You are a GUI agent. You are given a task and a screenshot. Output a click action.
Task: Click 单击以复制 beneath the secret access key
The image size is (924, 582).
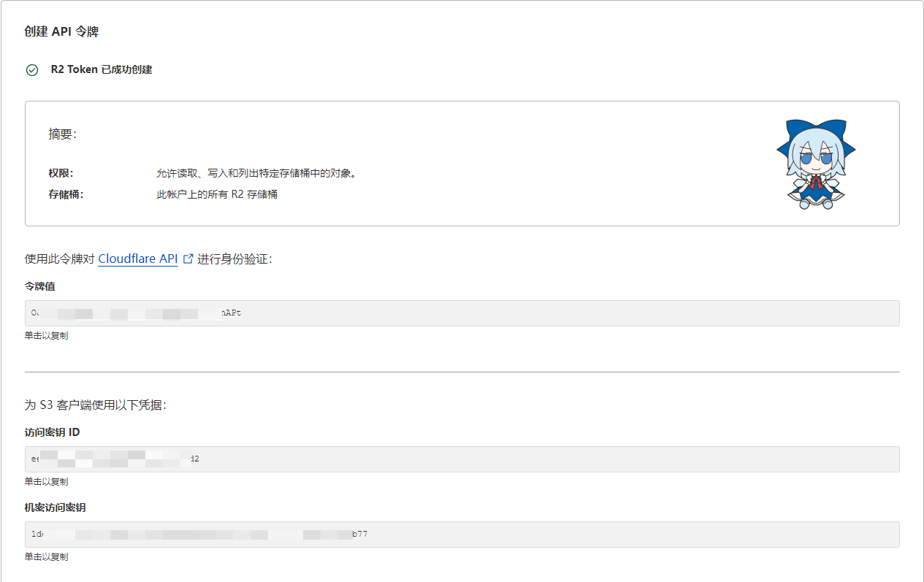(x=47, y=557)
